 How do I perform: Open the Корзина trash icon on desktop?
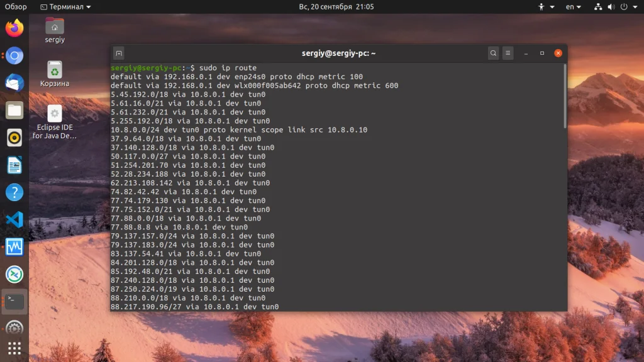coord(55,74)
